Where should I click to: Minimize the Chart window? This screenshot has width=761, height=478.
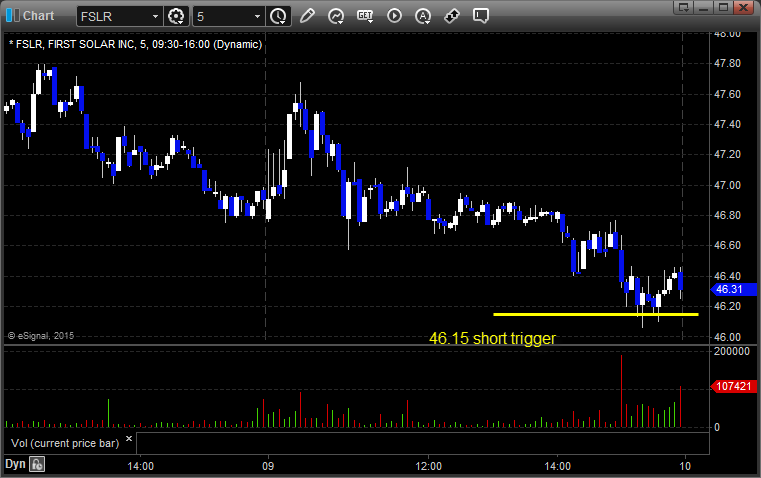pyautogui.click(x=704, y=7)
